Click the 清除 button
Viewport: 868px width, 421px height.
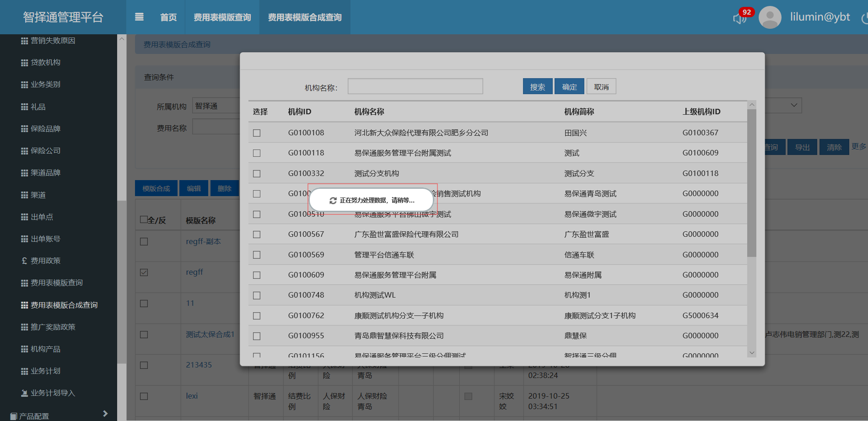coord(834,147)
